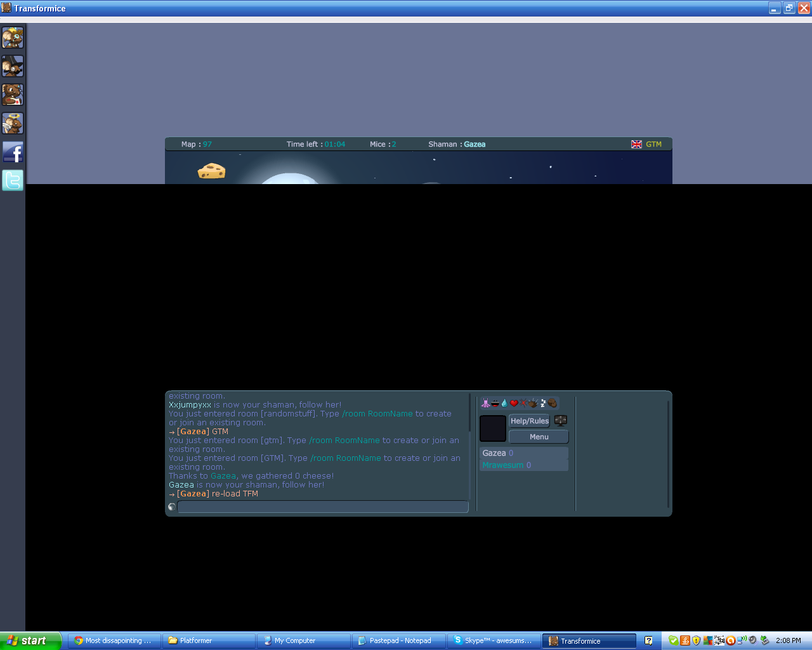Click the chat message input field
The image size is (812, 650).
[x=323, y=507]
